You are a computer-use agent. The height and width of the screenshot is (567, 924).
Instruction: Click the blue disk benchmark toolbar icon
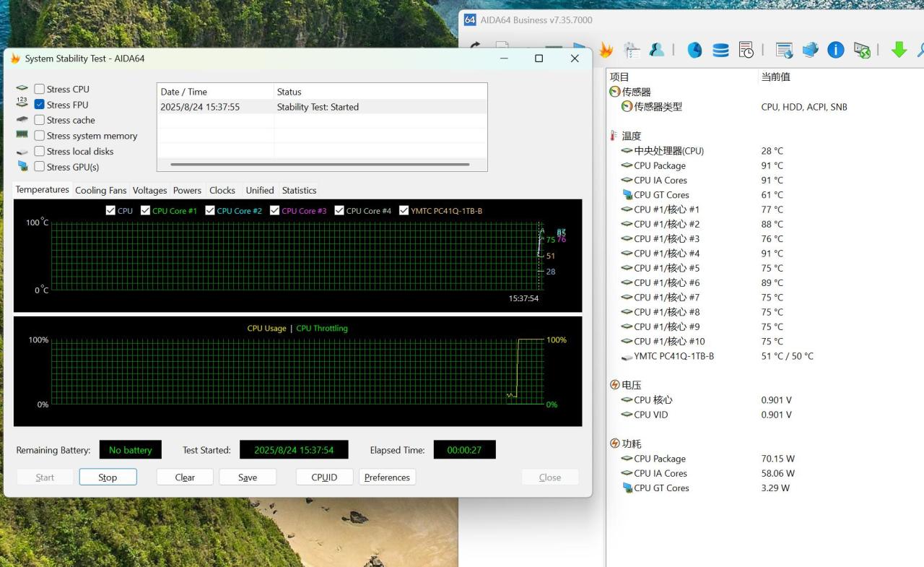coord(694,50)
